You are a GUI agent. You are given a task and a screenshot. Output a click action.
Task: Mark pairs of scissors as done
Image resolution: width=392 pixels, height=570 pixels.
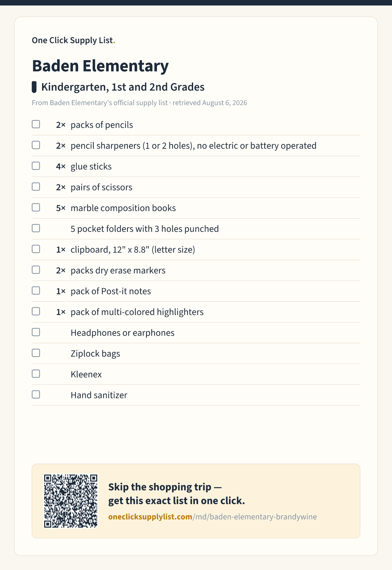pyautogui.click(x=36, y=187)
